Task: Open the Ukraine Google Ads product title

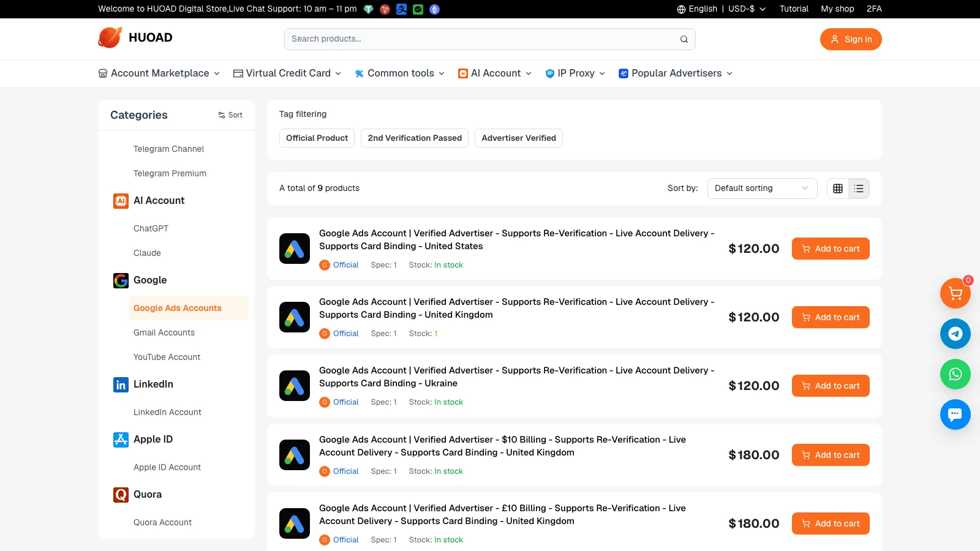Action: pyautogui.click(x=516, y=377)
